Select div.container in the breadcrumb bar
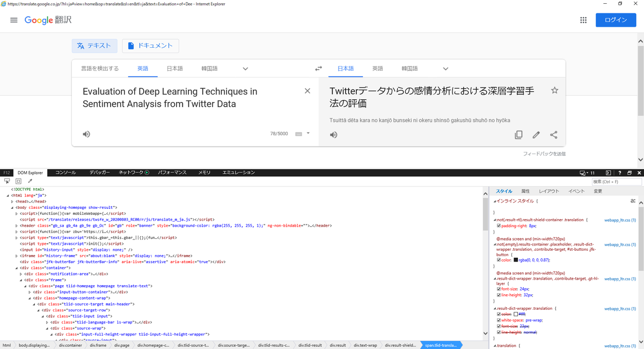 point(71,345)
